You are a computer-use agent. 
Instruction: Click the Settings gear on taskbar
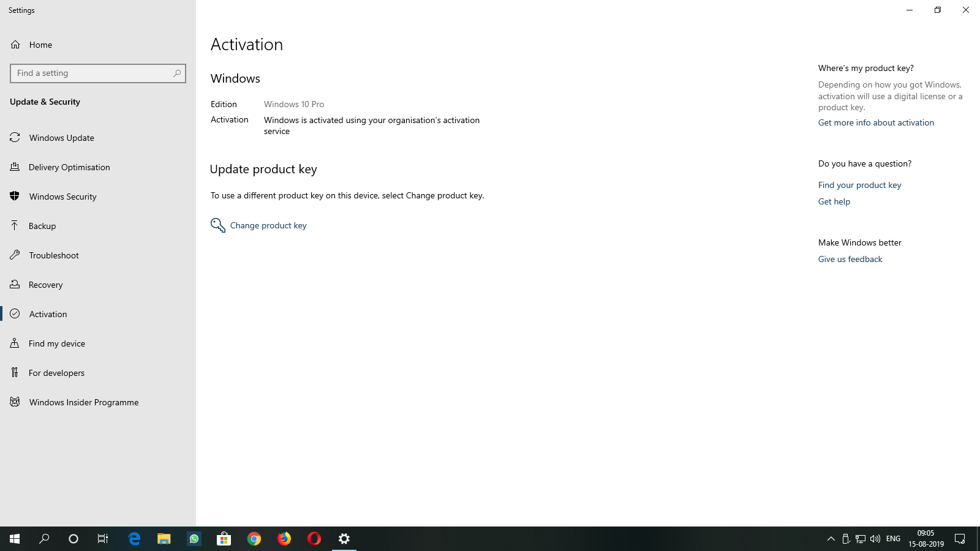tap(344, 539)
